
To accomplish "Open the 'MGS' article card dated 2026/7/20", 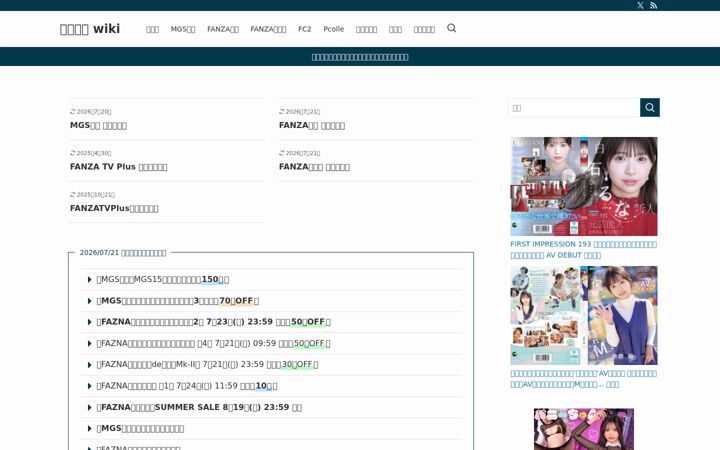I will [166, 119].
